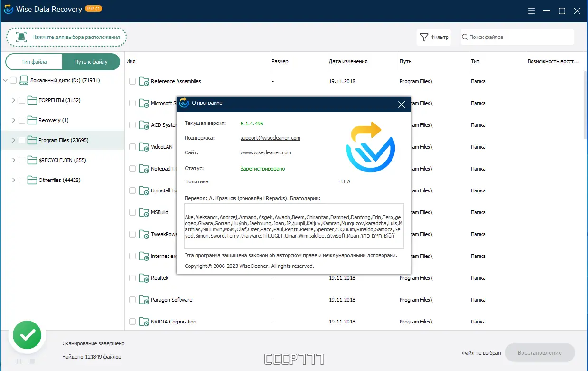
Task: Collapse the Локальный диск (D:) tree
Action: pyautogui.click(x=4, y=80)
